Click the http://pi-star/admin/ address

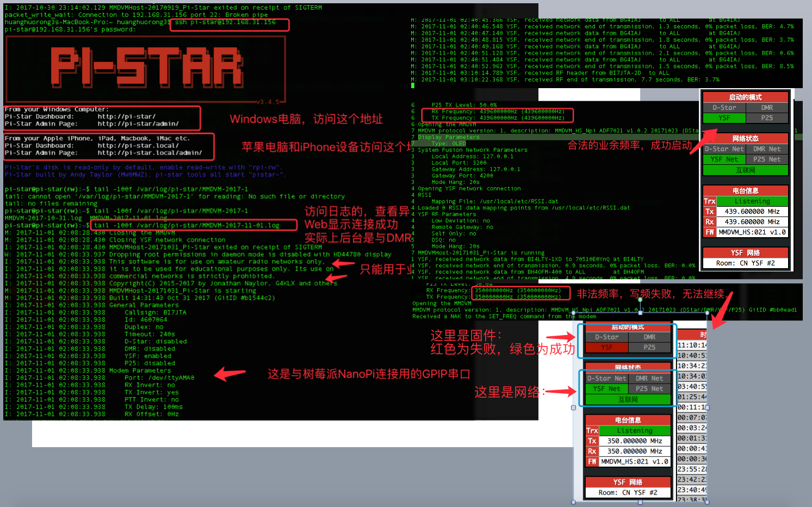(x=138, y=124)
